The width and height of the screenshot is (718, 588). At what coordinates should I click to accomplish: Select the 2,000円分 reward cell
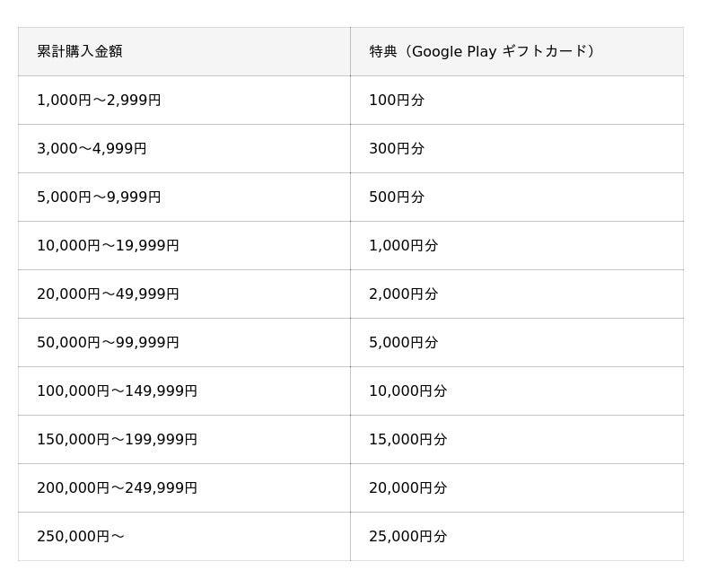tap(403, 294)
